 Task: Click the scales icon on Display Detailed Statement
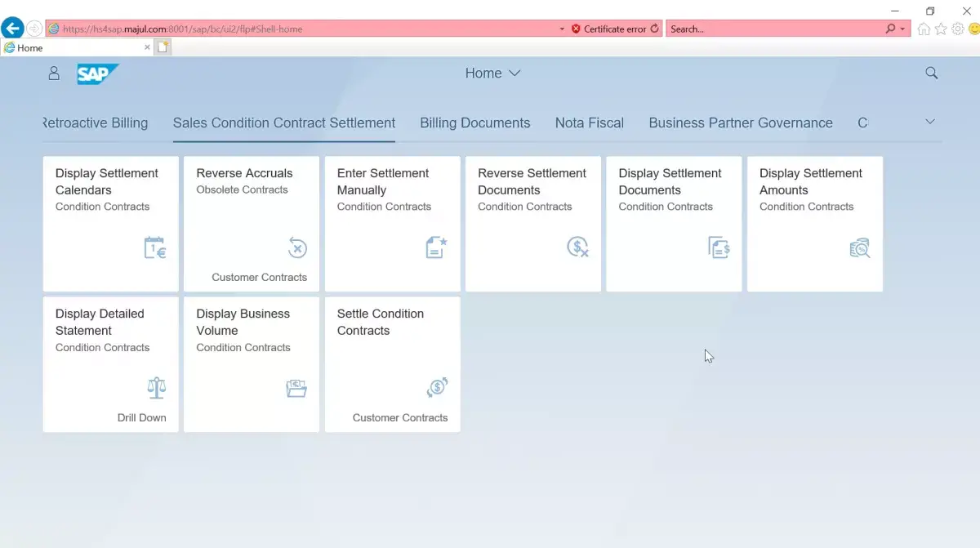156,388
